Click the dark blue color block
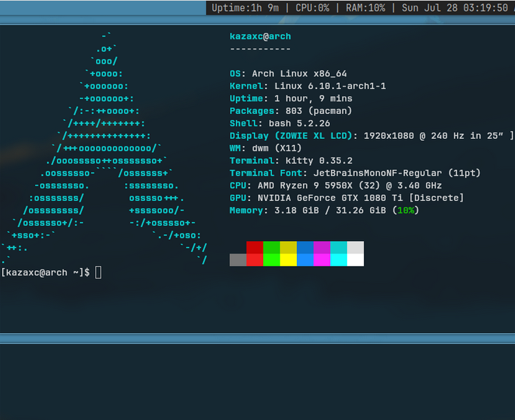 [x=305, y=247]
